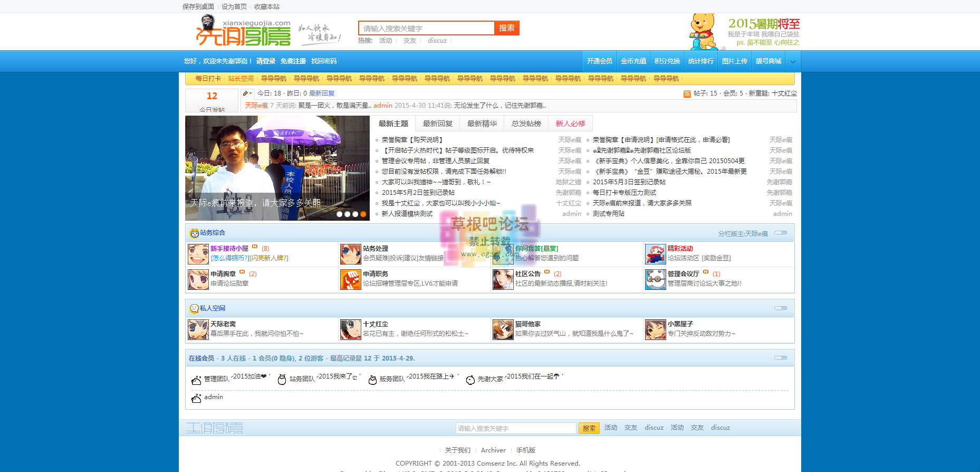980x472 pixels.
Task: Click the 管理会议厅 panda icon
Action: coord(655,279)
